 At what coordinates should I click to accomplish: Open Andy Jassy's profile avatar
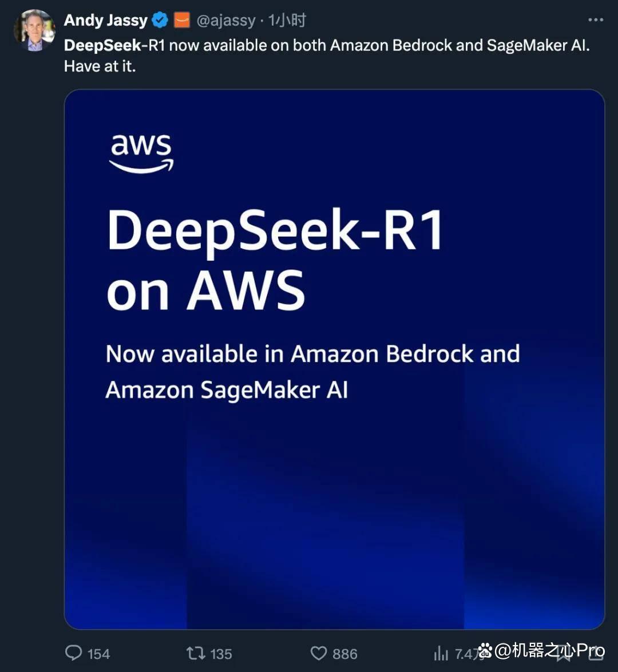(34, 30)
